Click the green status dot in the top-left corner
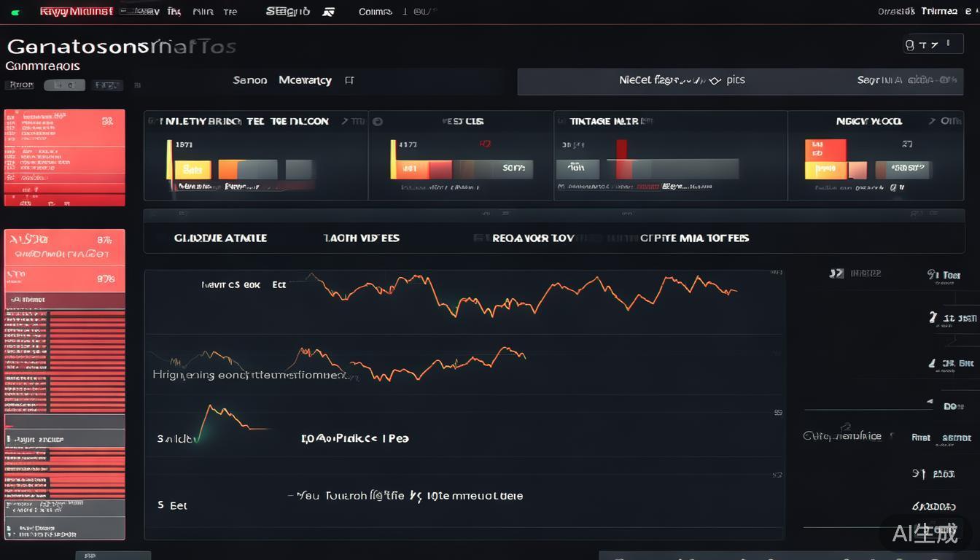 click(15, 12)
